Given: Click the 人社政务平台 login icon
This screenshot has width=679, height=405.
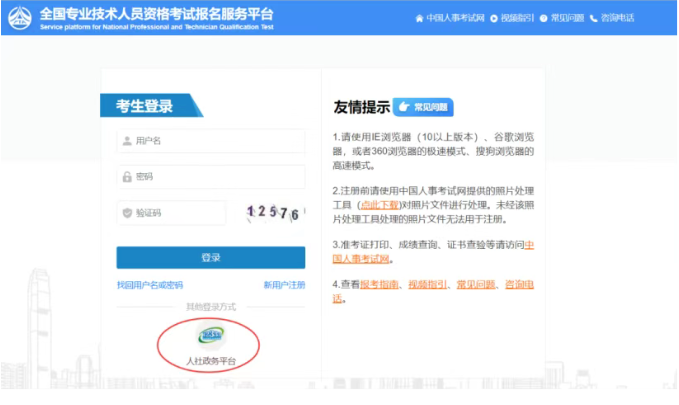Looking at the screenshot, I should tap(211, 335).
